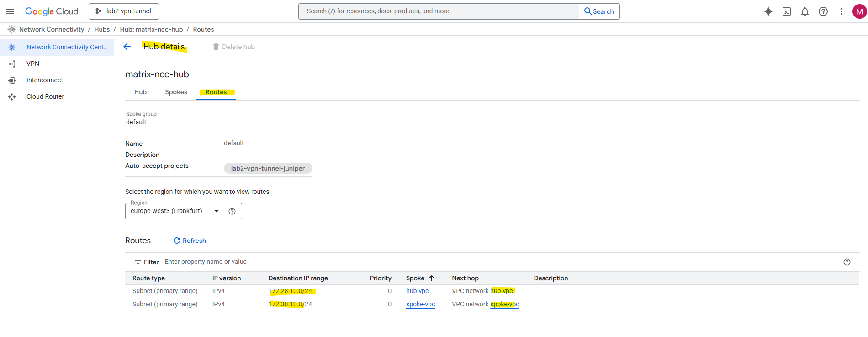Switch to the Hub tab
868x337 pixels.
pos(140,92)
